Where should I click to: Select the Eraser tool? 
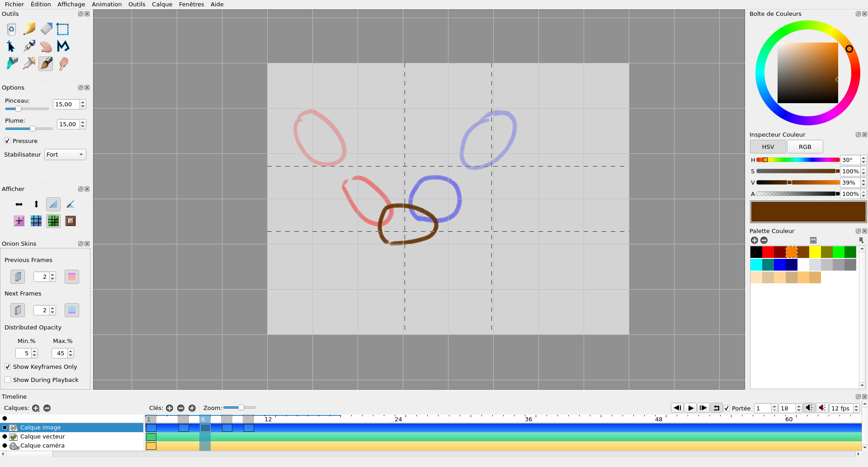pos(46,29)
